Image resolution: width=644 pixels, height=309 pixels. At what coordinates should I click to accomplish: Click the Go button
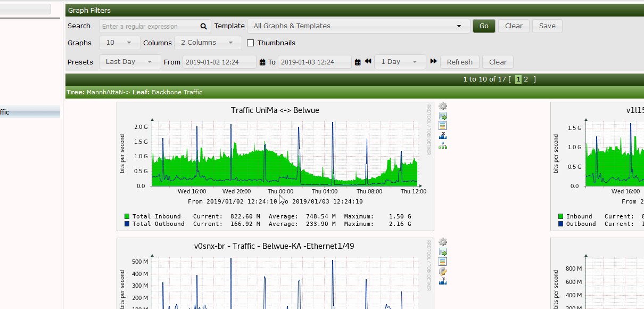pos(484,26)
